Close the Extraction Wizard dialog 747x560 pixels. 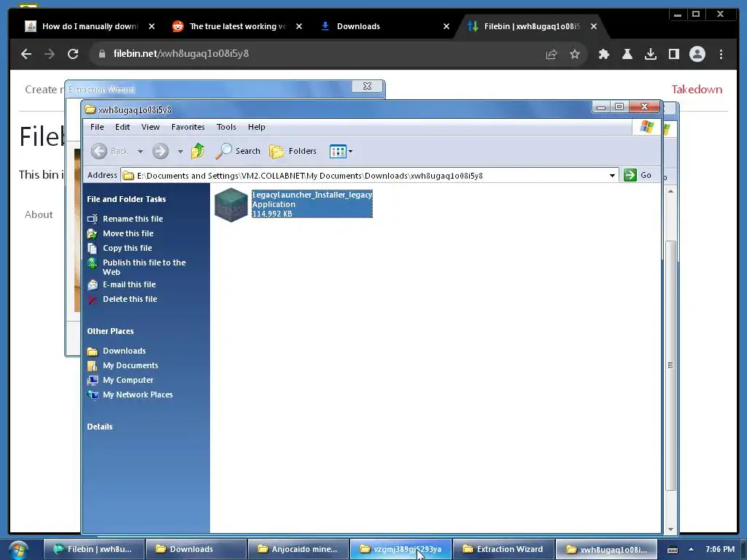click(367, 86)
